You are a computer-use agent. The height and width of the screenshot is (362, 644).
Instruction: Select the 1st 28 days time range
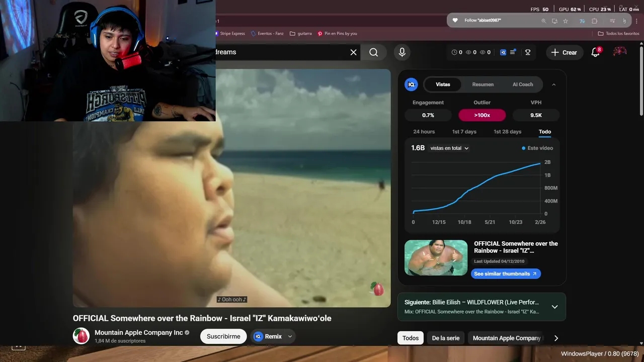click(507, 132)
